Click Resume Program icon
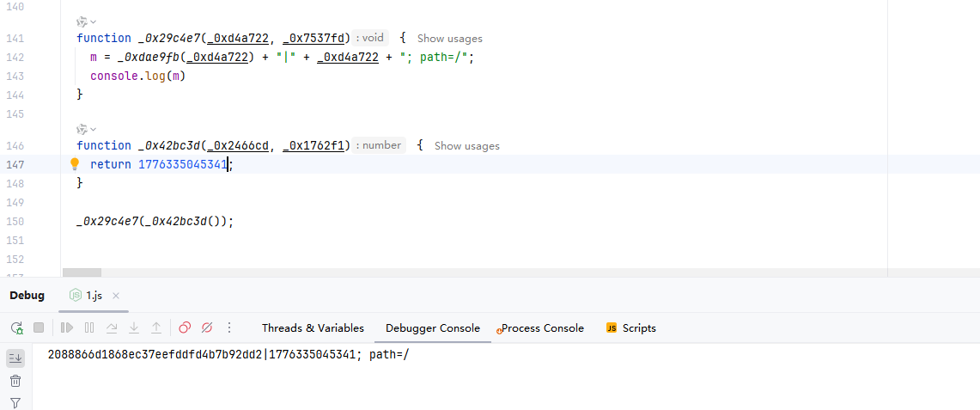 pyautogui.click(x=67, y=327)
